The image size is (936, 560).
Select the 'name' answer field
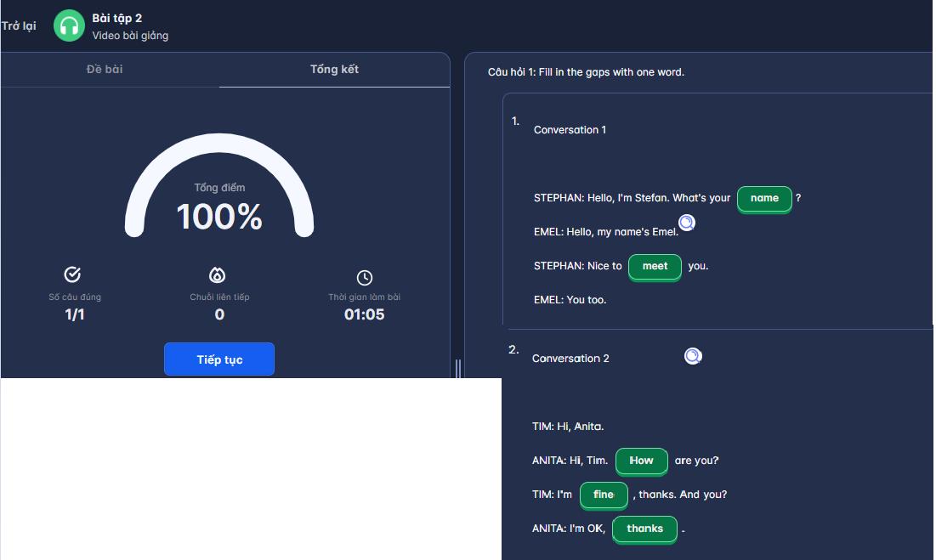coord(764,199)
